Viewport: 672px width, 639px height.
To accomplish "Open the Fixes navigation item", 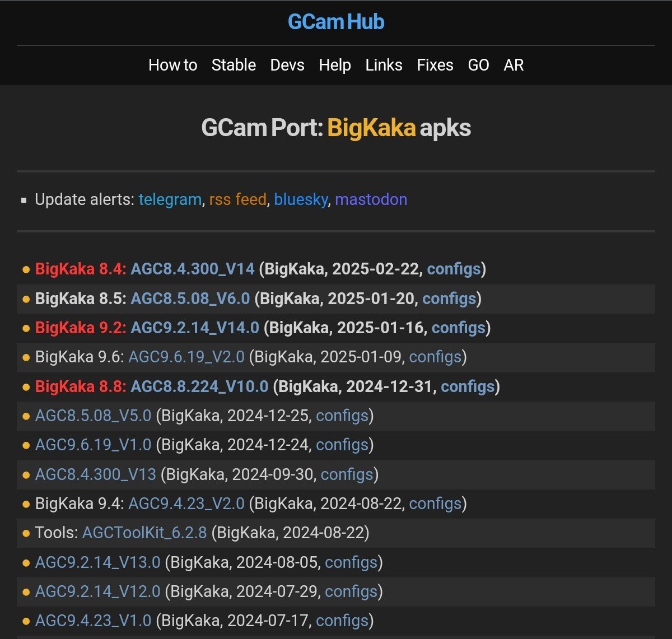I will (x=435, y=66).
